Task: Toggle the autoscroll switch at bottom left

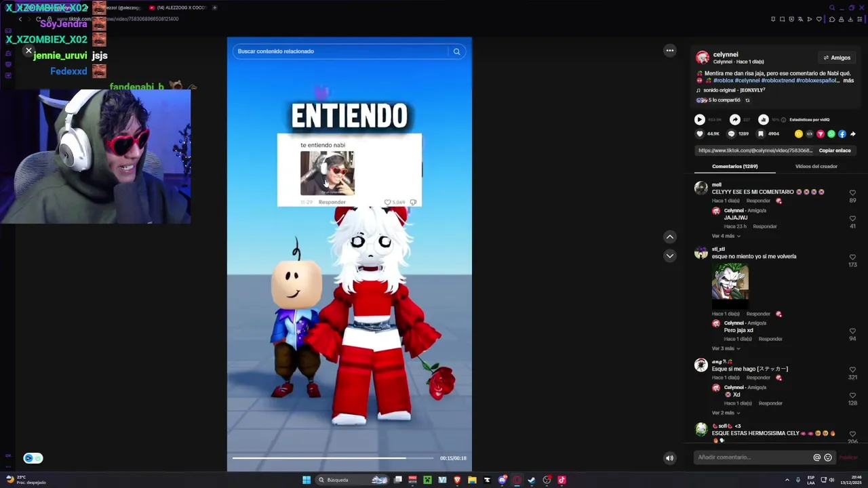Action: [x=33, y=458]
